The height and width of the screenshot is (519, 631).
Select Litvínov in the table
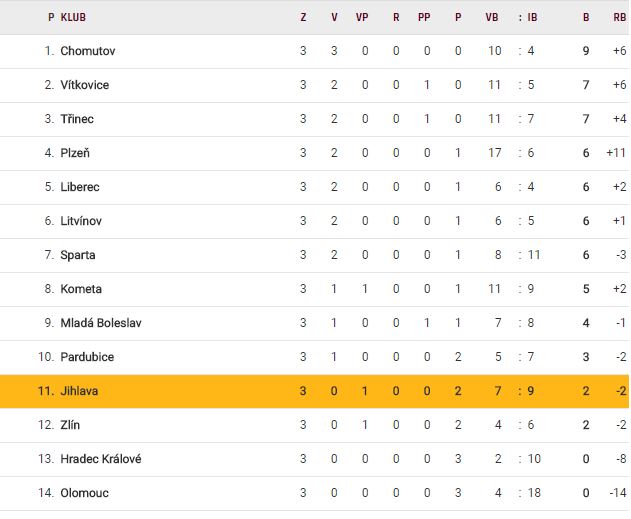[81, 221]
